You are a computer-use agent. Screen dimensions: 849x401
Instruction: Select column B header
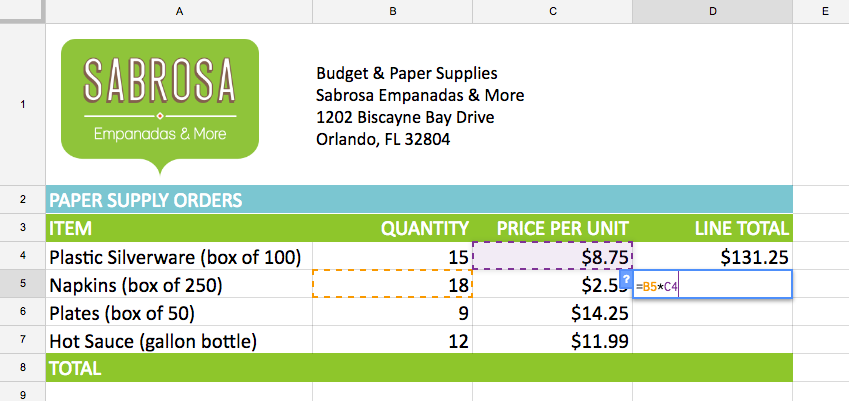click(x=392, y=11)
